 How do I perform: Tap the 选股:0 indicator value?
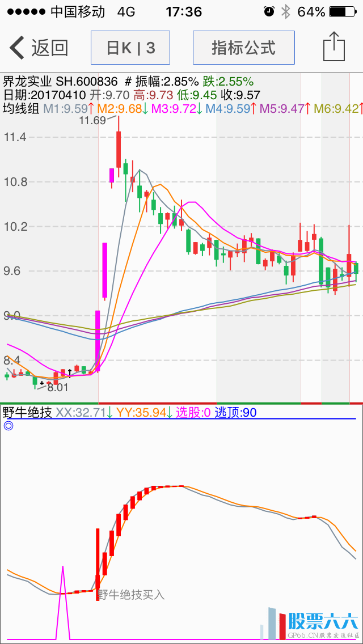pyautogui.click(x=193, y=412)
